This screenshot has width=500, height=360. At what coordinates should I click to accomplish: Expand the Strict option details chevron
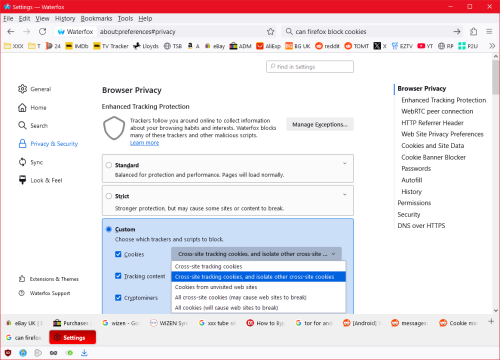pyautogui.click(x=345, y=194)
